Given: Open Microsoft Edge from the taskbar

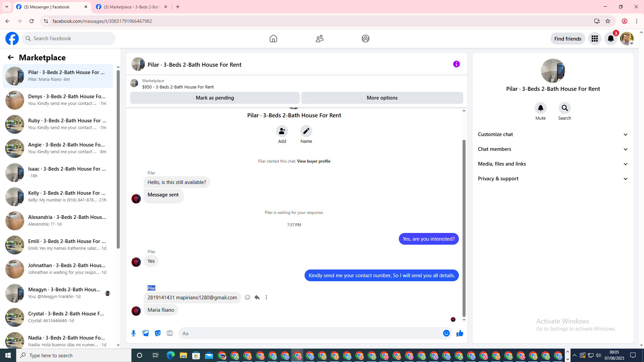Looking at the screenshot, I should [171, 355].
